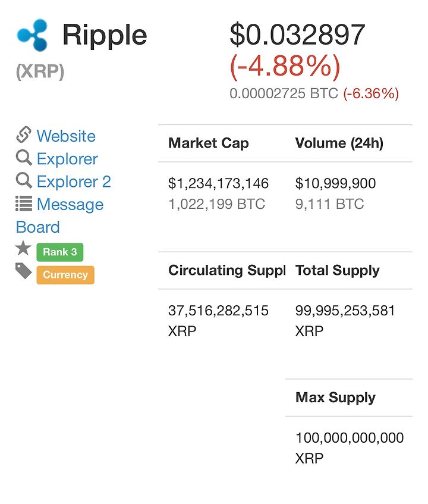The width and height of the screenshot is (428, 504).
Task: Click the magnifier icon beside Explorer
Action: tap(24, 158)
